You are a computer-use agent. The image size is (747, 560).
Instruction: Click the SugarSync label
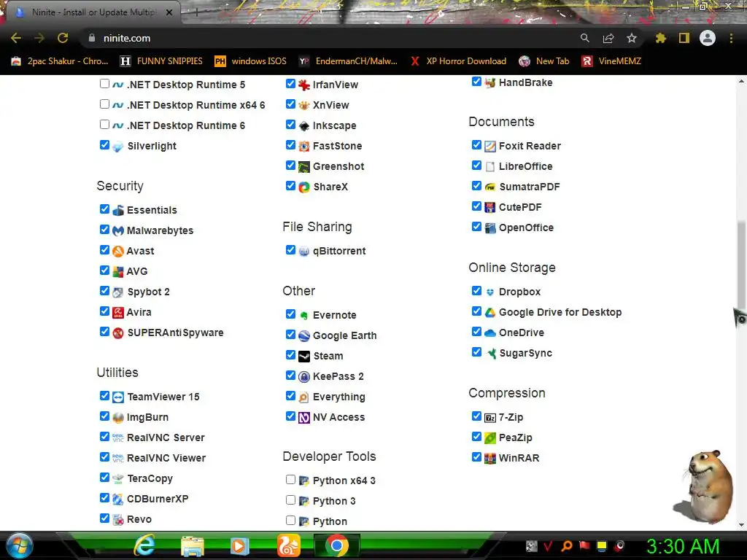pos(525,353)
